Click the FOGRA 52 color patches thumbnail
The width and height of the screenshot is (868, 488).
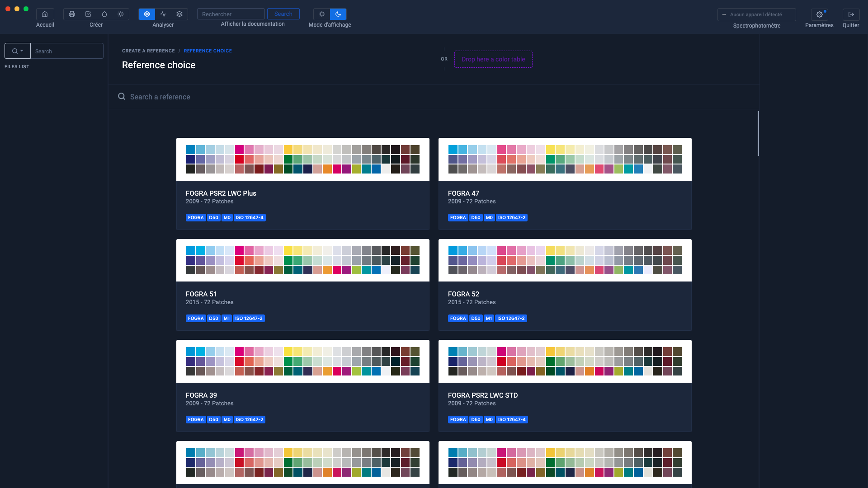point(565,260)
